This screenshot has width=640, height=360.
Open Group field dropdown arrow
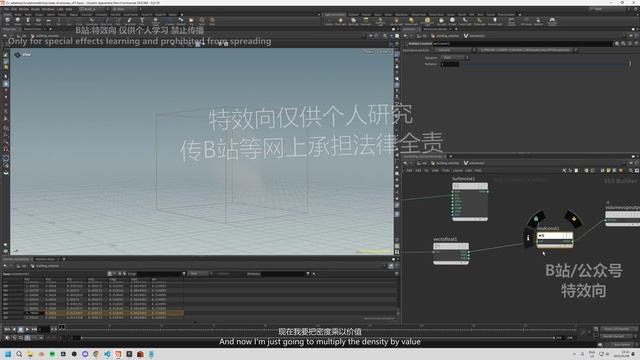[184, 273]
